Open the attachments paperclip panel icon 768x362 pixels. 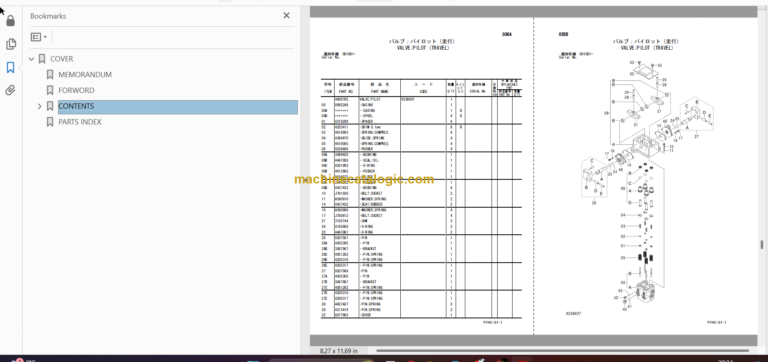11,90
